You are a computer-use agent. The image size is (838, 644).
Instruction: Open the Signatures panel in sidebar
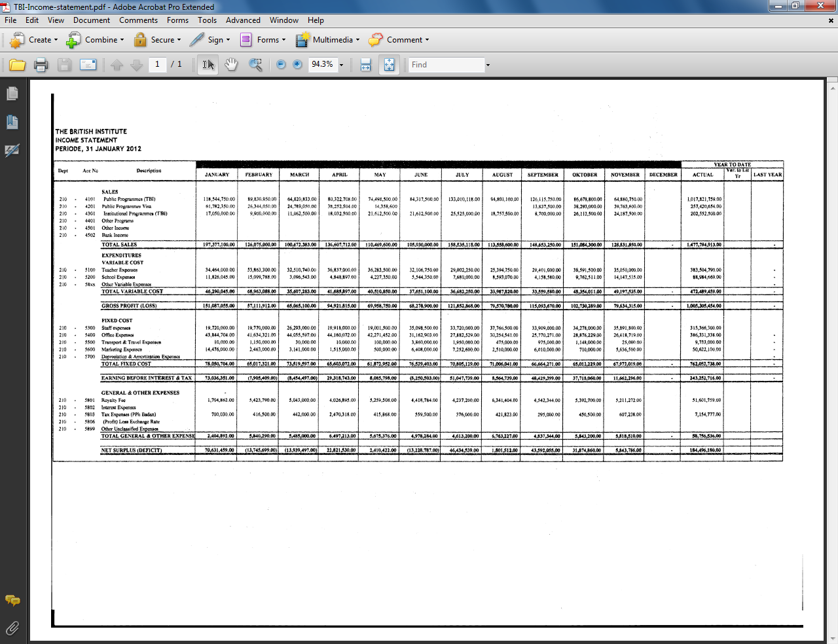coord(12,151)
